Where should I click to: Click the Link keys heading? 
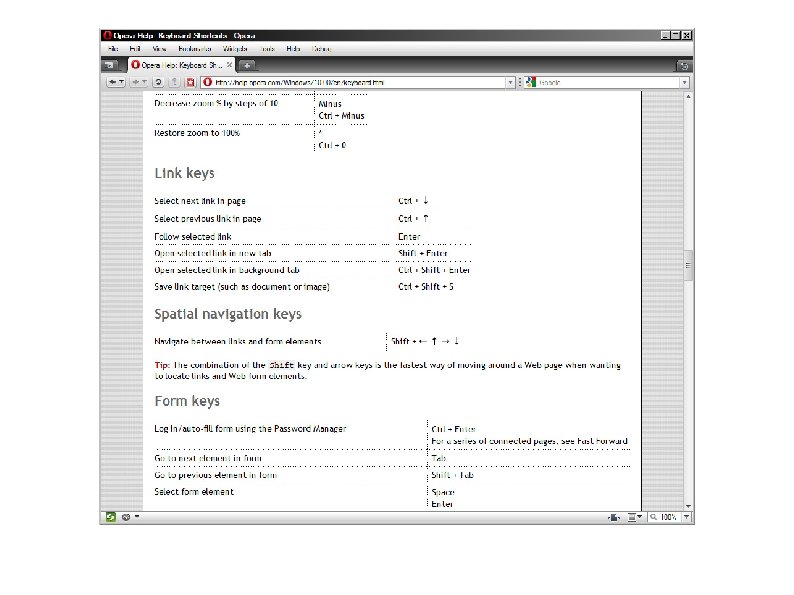(184, 173)
